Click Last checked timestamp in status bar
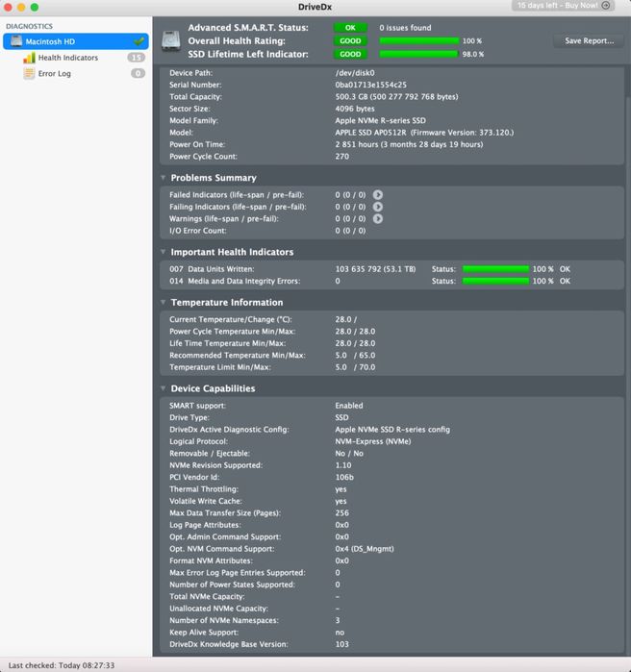Screen dimensions: 631x672 (x=62, y=665)
